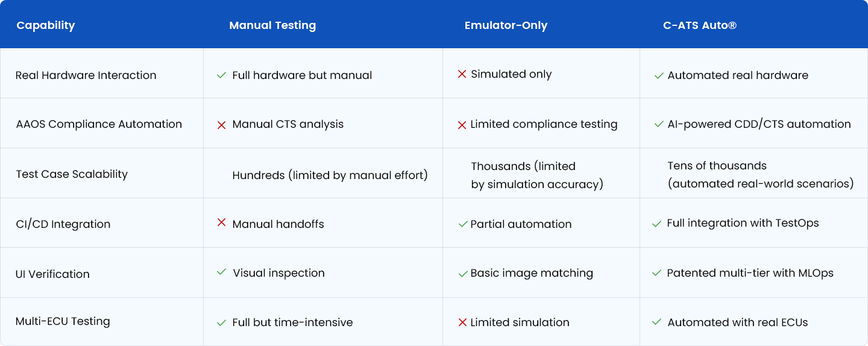
Task: Click the Test Case Scalability row label
Action: (x=72, y=174)
